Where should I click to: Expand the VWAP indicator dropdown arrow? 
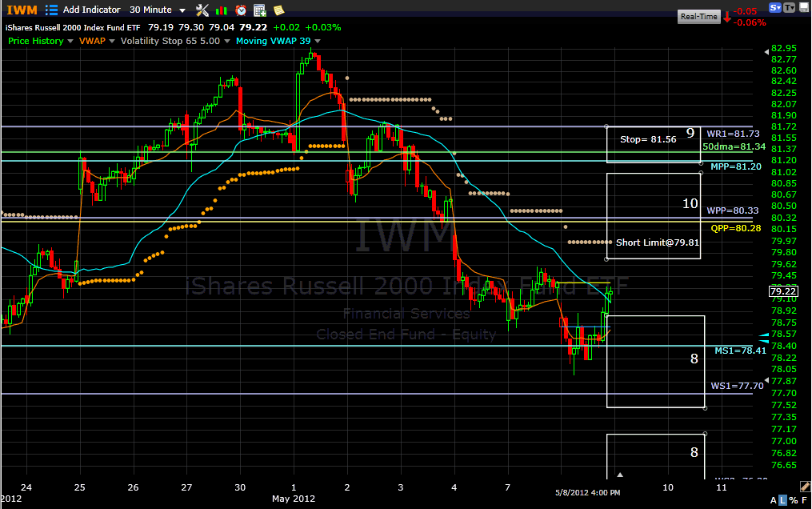pyautogui.click(x=112, y=42)
